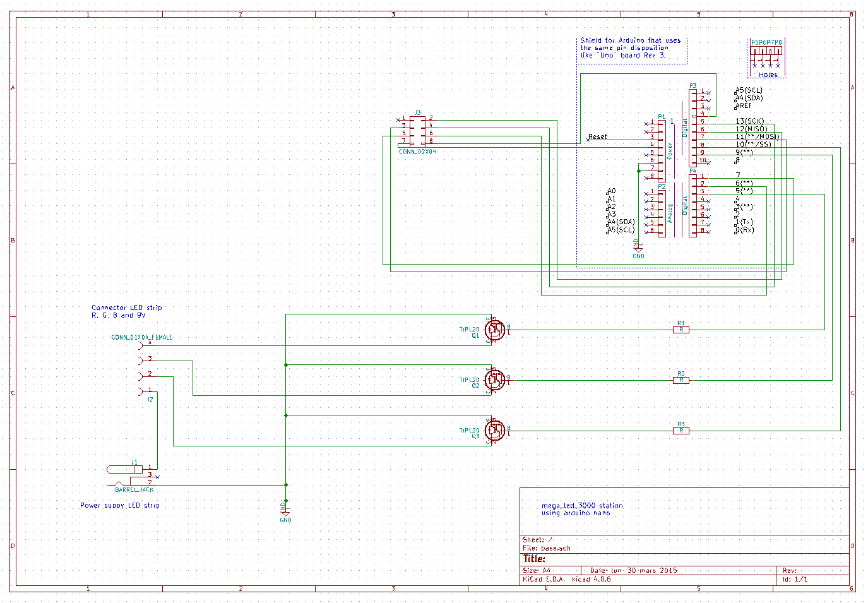Select the Q3 TIP120 transistor symbol
868x603 pixels.
click(x=495, y=431)
